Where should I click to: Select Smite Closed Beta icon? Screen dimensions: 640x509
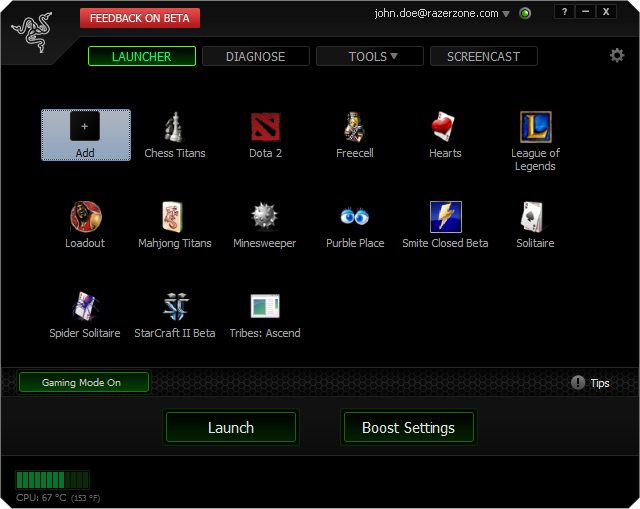pos(446,217)
